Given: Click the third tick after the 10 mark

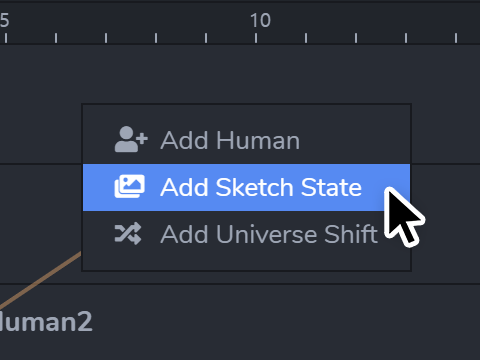Looking at the screenshot, I should (x=406, y=38).
